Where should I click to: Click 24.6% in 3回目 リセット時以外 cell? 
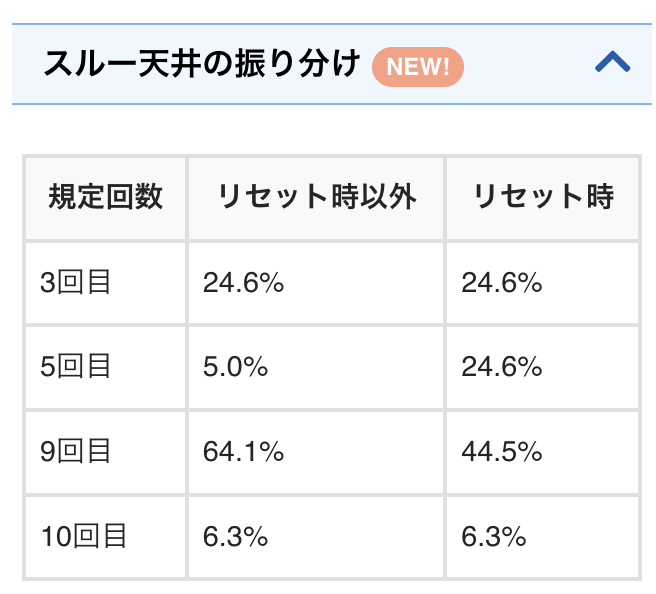(x=244, y=283)
